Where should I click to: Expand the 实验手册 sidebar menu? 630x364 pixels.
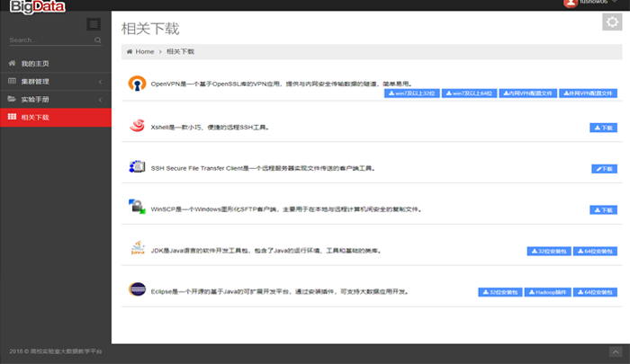[54, 99]
